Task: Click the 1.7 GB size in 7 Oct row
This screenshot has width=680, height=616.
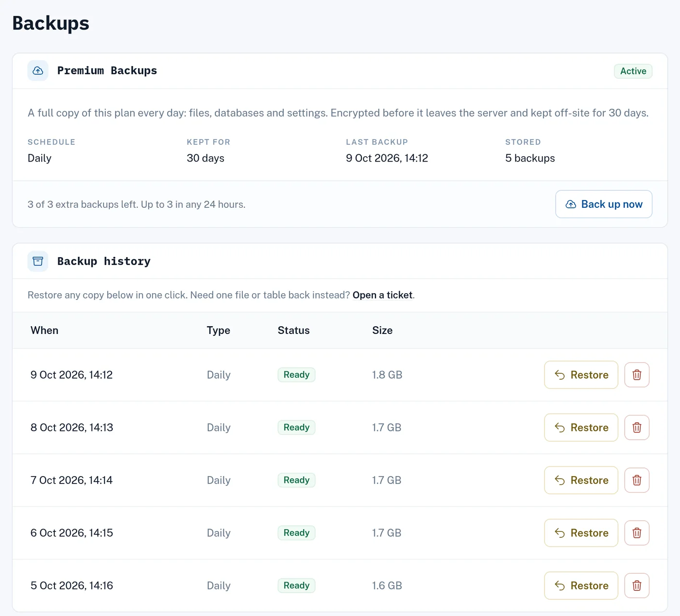Action: tap(387, 480)
